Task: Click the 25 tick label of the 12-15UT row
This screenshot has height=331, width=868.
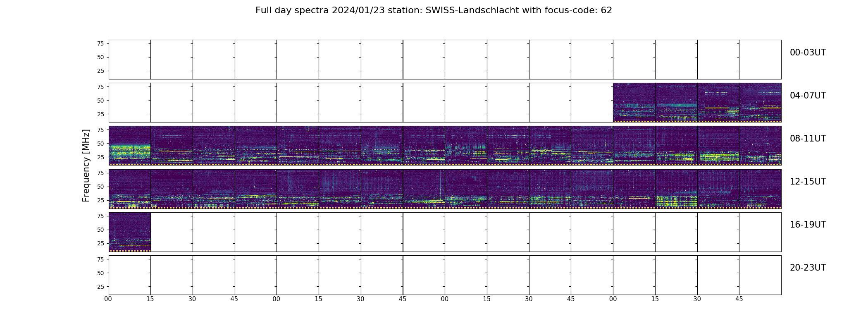Action: [100, 201]
